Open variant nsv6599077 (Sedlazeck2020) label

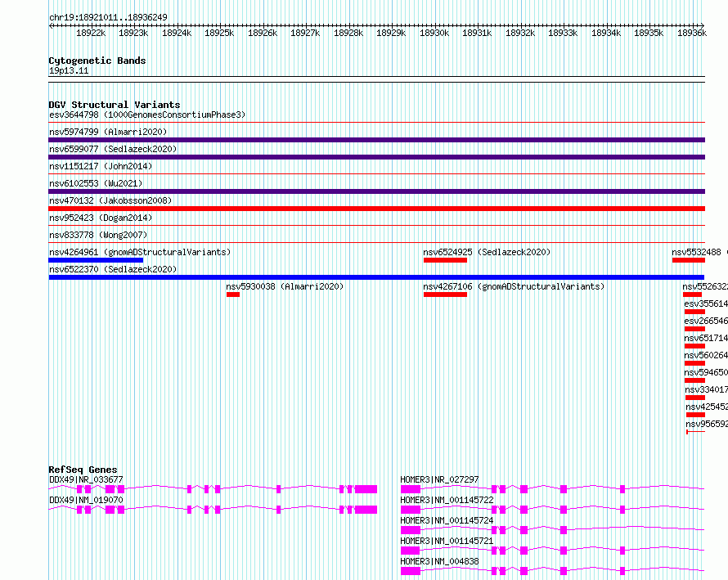click(113, 149)
